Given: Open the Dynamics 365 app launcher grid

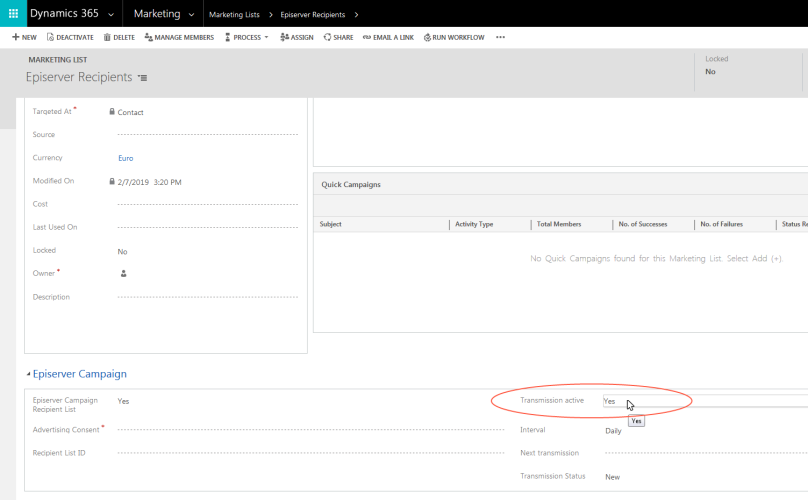Looking at the screenshot, I should [x=13, y=13].
